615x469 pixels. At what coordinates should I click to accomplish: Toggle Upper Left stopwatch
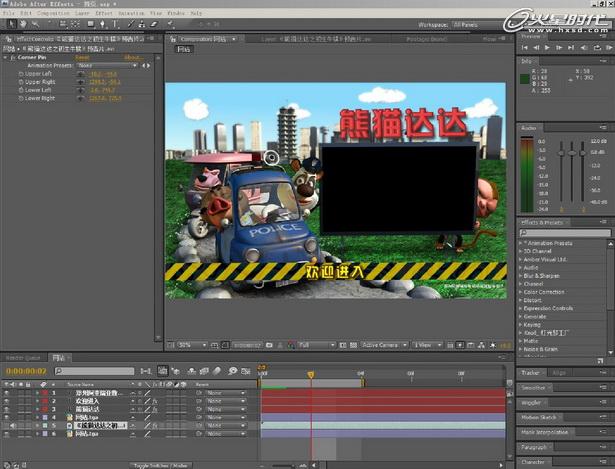pos(21,74)
